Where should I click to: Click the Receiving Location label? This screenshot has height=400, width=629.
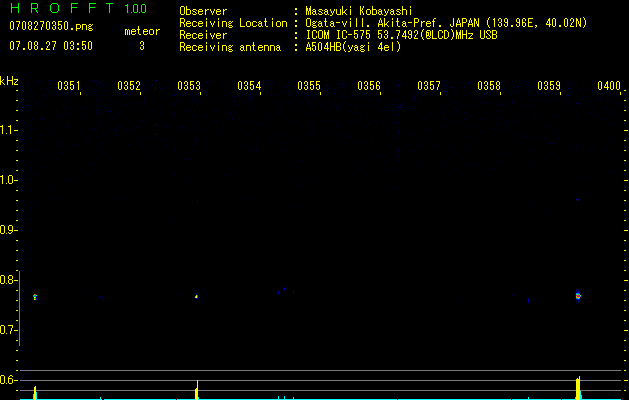233,23
